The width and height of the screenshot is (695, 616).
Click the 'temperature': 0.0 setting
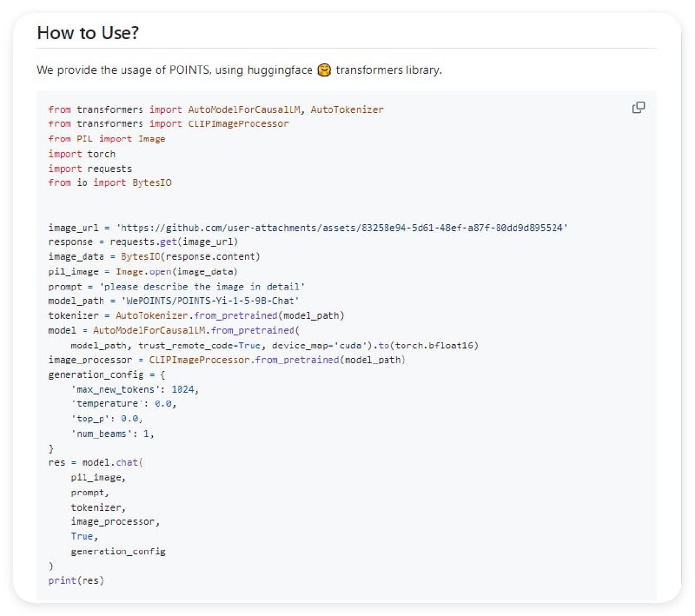point(125,404)
